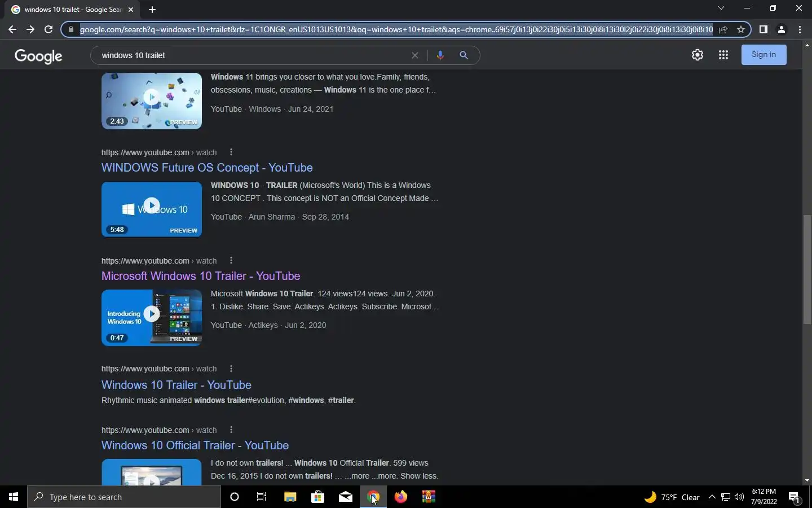Image resolution: width=812 pixels, height=508 pixels.
Task: Open options for the Microsoft Windows 10 Trailer result
Action: [231, 260]
